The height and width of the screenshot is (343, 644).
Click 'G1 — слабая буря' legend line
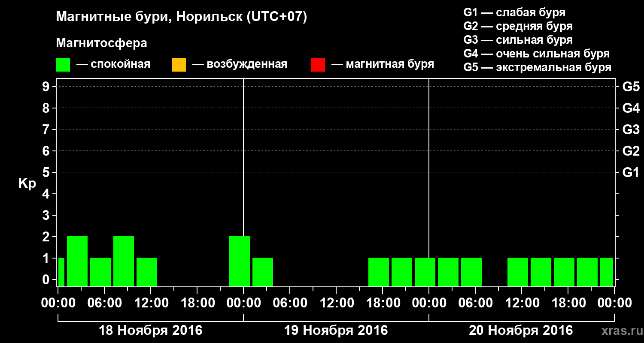coord(514,12)
